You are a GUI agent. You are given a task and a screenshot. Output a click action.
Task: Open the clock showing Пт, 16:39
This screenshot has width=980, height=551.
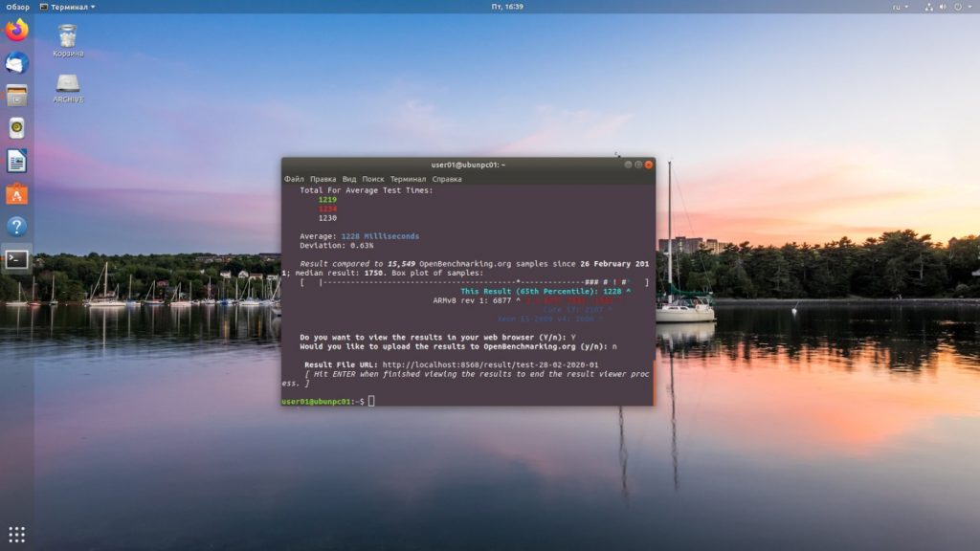pos(507,7)
